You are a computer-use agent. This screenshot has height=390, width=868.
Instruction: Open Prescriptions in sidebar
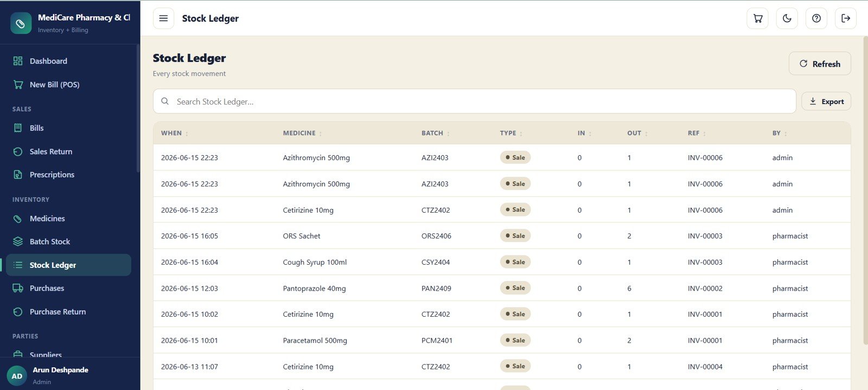[68, 175]
